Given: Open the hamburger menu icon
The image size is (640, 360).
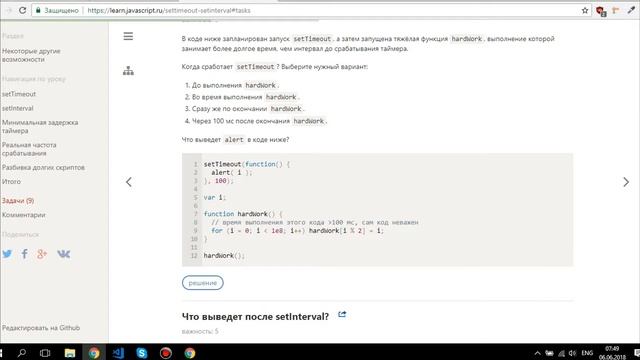Looking at the screenshot, I should [x=128, y=36].
